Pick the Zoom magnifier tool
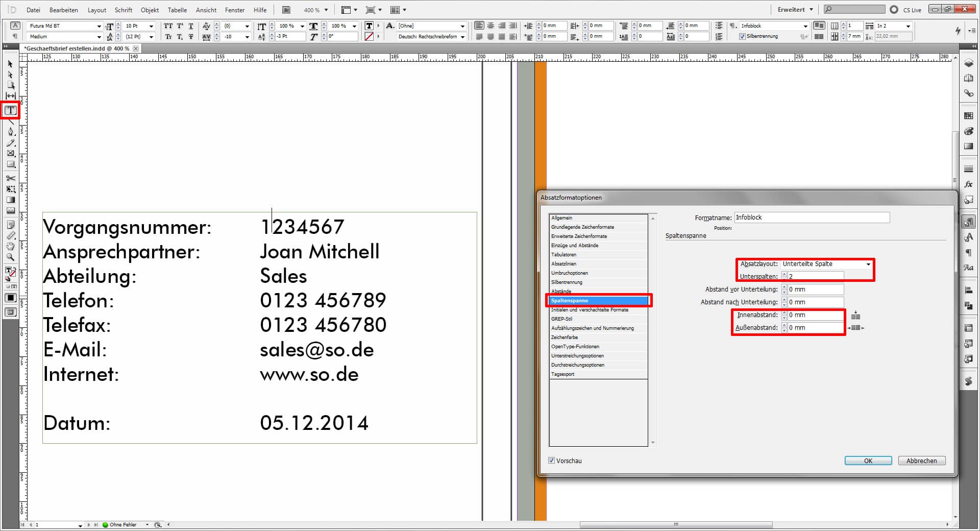 [10, 257]
